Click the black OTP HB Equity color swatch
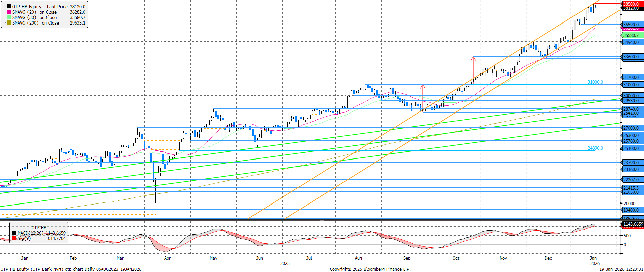Viewport: 644px width, 272px height. pyautogui.click(x=9, y=7)
